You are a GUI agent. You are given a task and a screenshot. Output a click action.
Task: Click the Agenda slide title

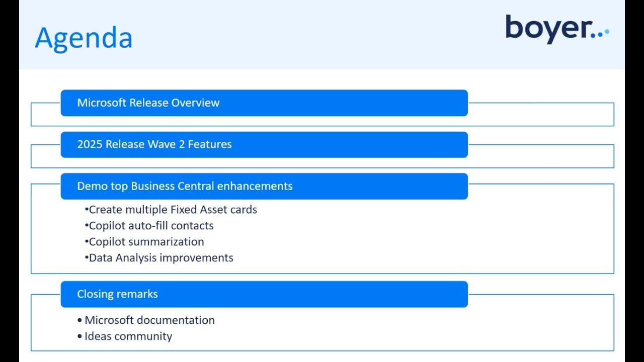(84, 38)
